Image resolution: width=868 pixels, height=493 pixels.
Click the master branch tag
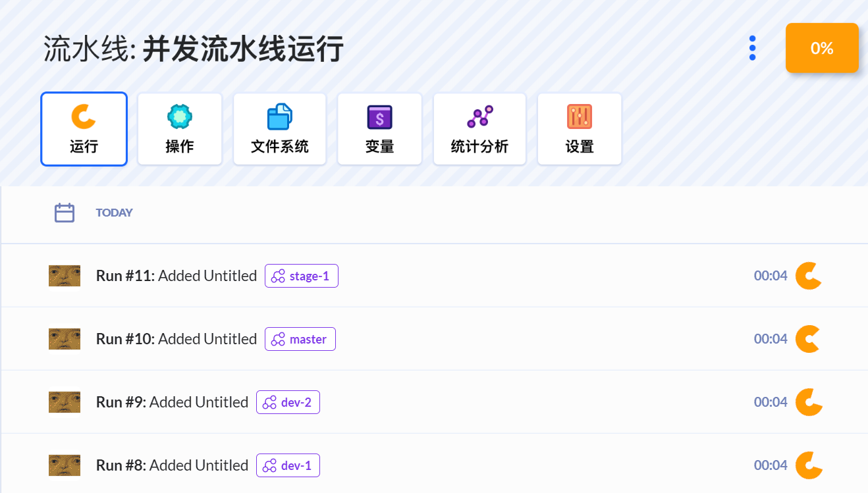[x=300, y=339]
